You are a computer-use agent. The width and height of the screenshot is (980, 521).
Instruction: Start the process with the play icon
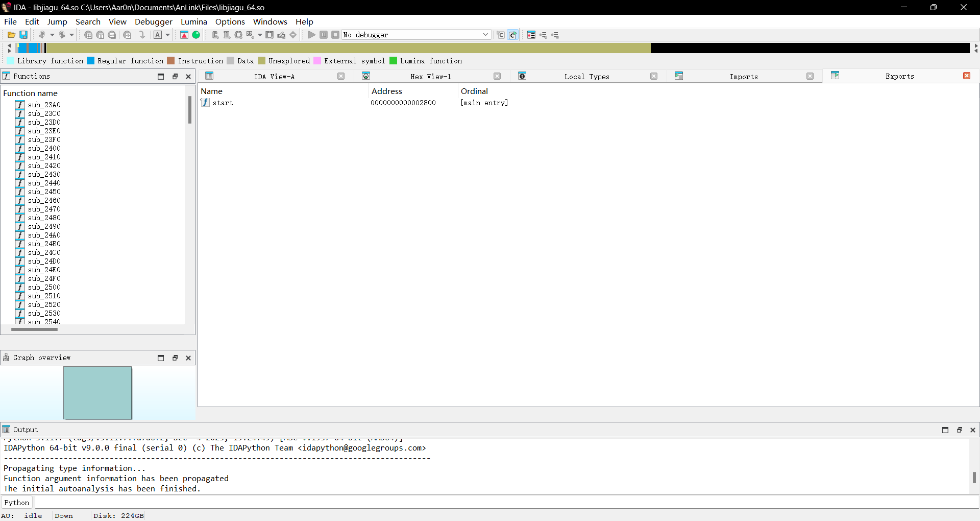coord(311,35)
